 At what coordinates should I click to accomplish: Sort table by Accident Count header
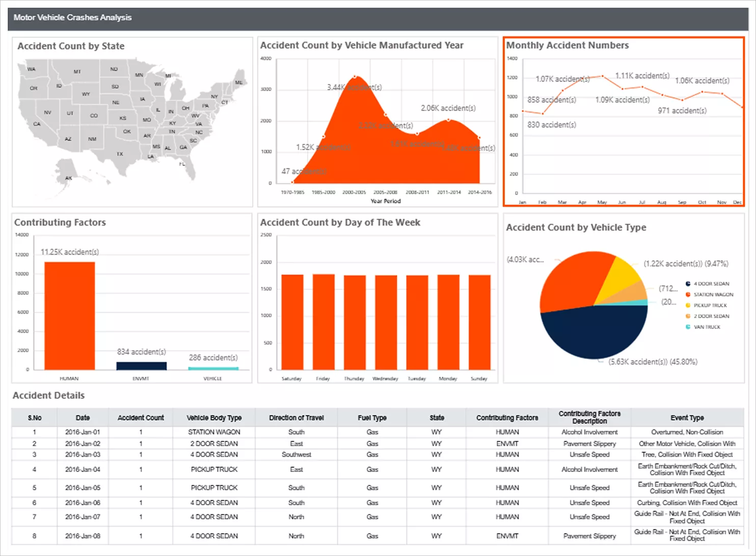[141, 418]
